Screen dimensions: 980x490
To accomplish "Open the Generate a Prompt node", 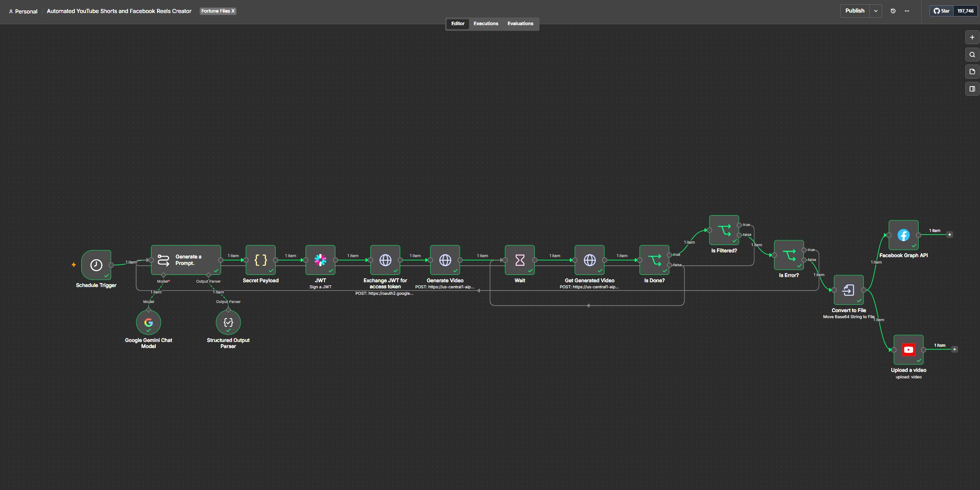I will click(186, 260).
